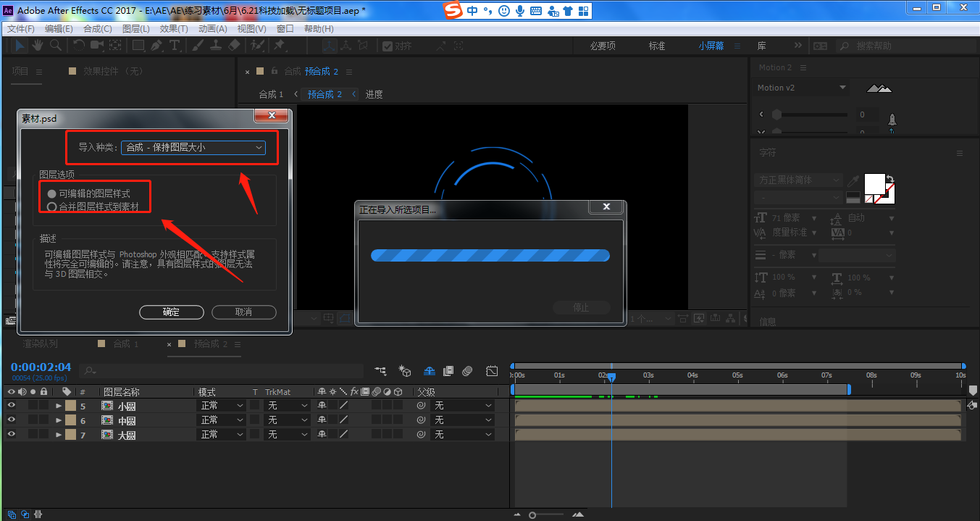
Task: Open blend mode dropdown for layer 6
Action: tap(222, 420)
